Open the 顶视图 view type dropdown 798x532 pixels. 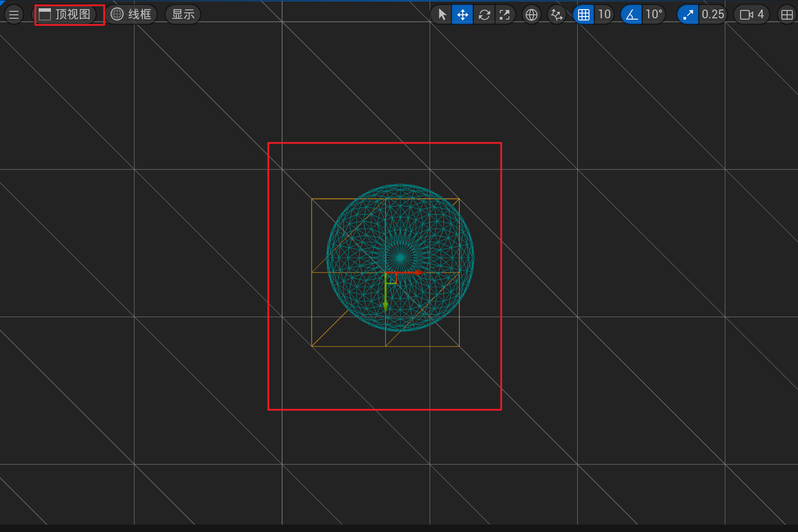tap(65, 14)
